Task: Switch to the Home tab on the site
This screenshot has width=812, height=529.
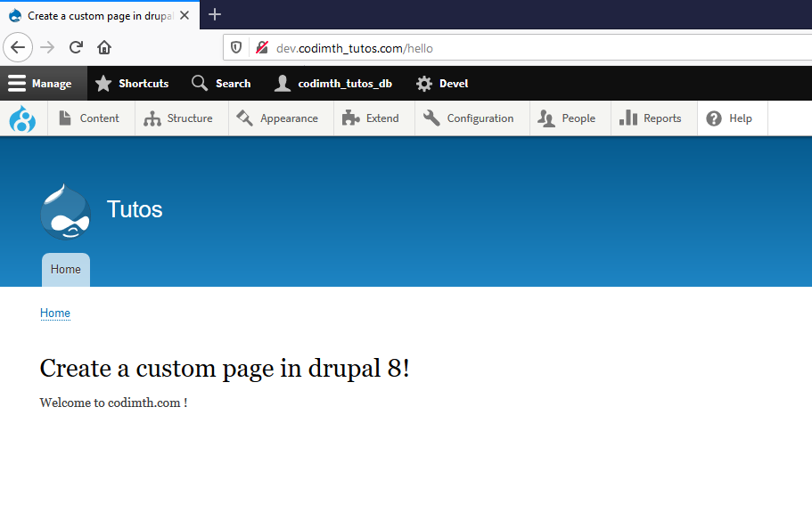Action: pos(65,269)
